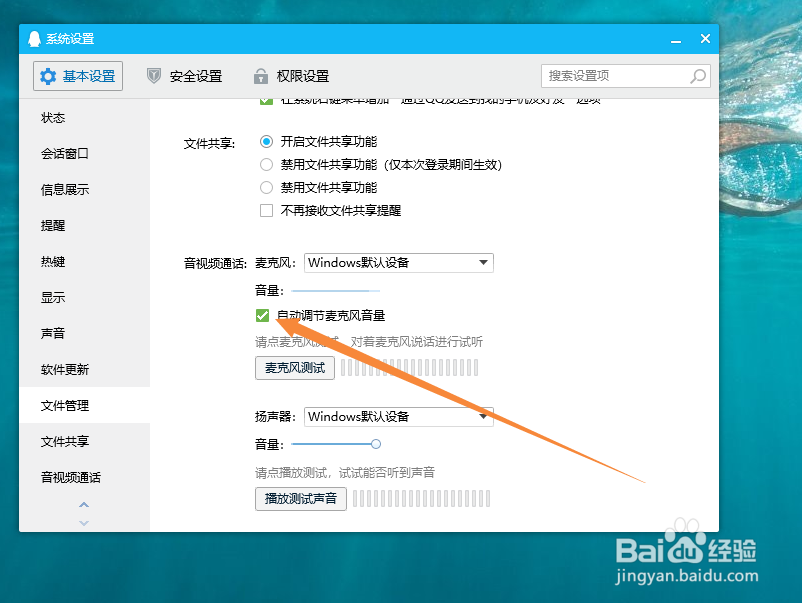802x603 pixels.
Task: Switch to the 安全设置 tab
Action: point(185,76)
